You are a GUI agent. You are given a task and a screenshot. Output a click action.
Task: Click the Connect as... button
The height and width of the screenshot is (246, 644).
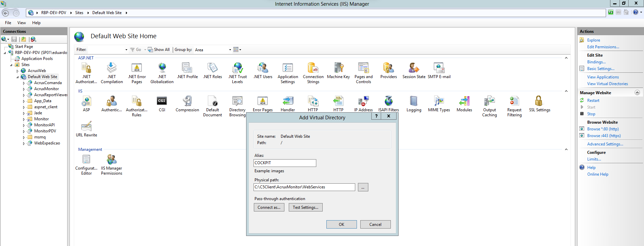269,207
